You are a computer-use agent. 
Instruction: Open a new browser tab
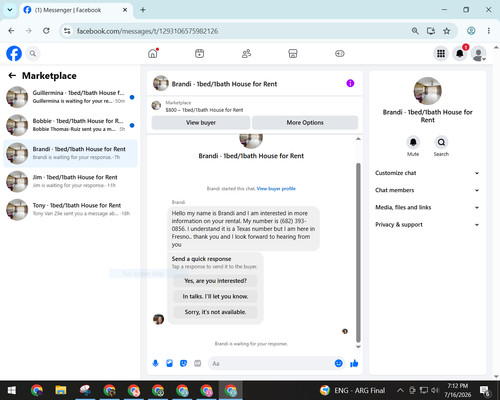tap(143, 10)
